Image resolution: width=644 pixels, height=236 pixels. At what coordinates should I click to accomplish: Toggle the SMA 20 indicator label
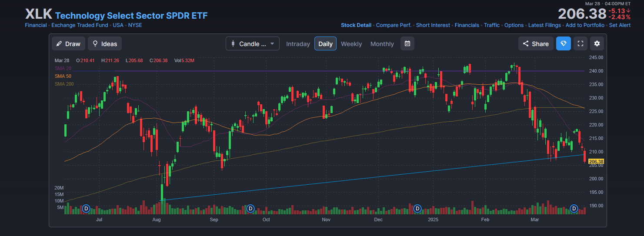63,68
